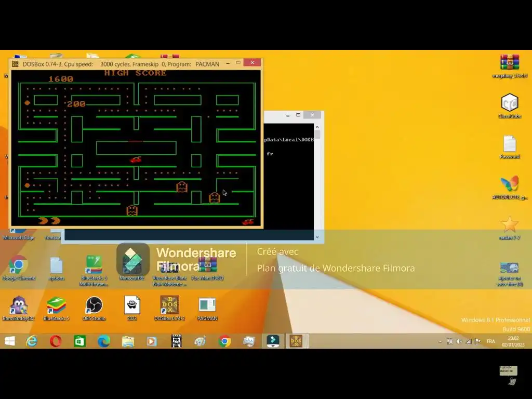Switch to Filmora in the taskbar

pyautogui.click(x=273, y=341)
